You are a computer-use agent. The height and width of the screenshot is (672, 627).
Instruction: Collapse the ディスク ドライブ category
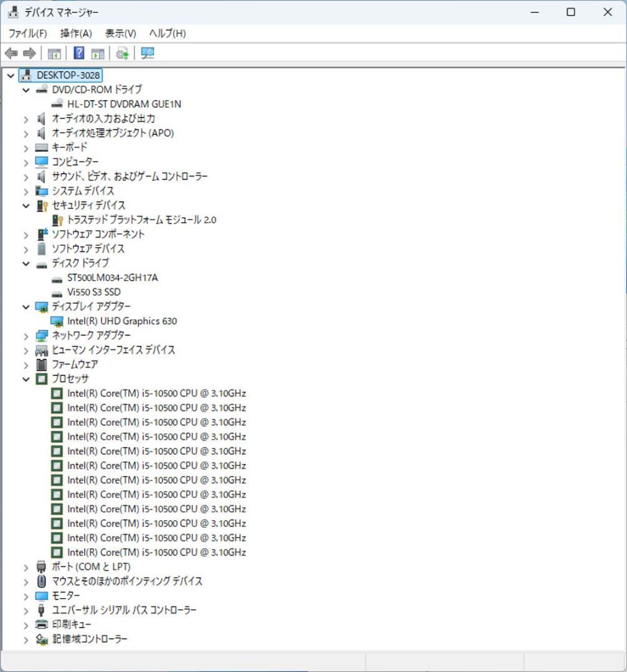26,264
